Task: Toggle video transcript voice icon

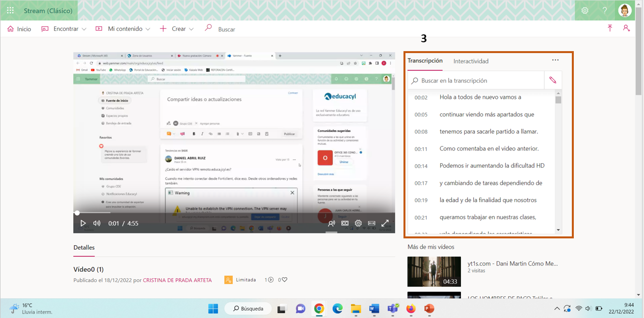Action: 332,223
